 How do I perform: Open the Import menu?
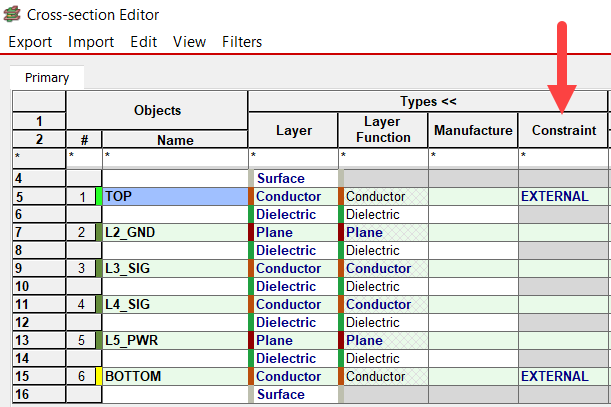(91, 42)
